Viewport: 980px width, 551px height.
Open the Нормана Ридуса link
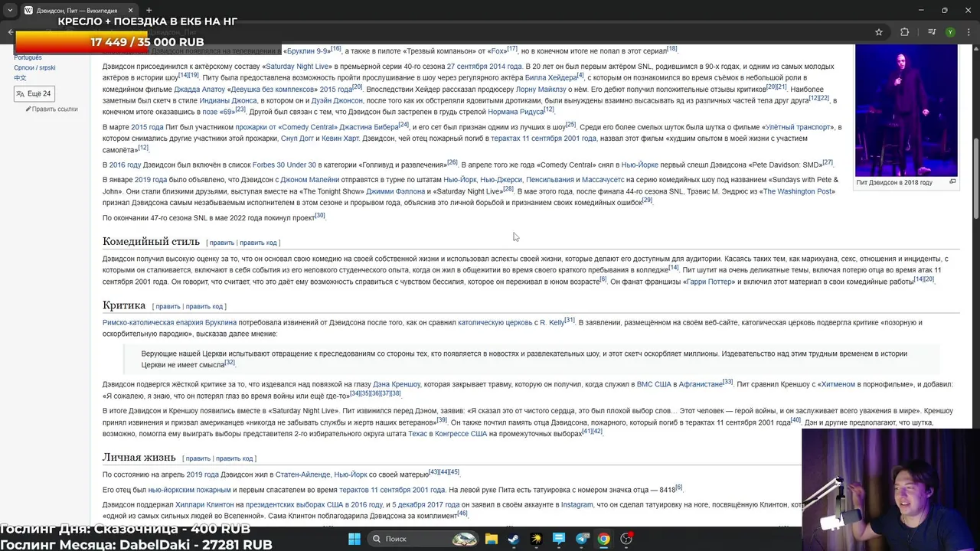516,112
